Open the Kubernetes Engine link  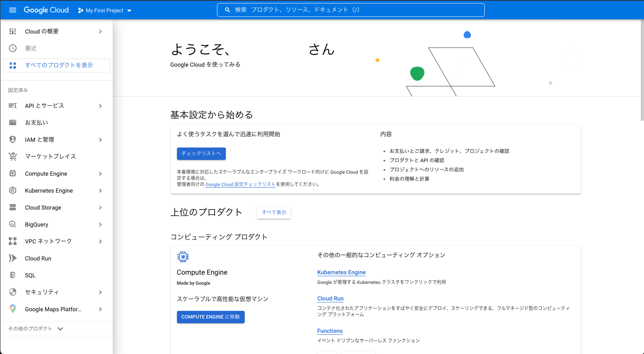pyautogui.click(x=341, y=272)
